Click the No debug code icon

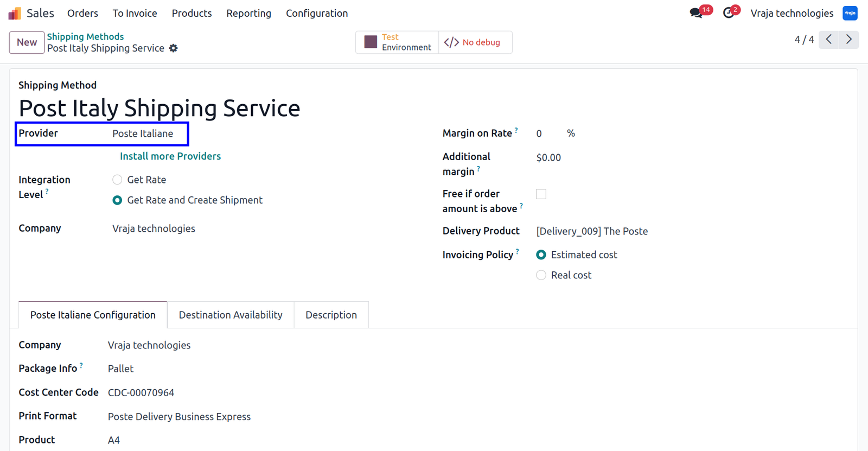point(451,42)
